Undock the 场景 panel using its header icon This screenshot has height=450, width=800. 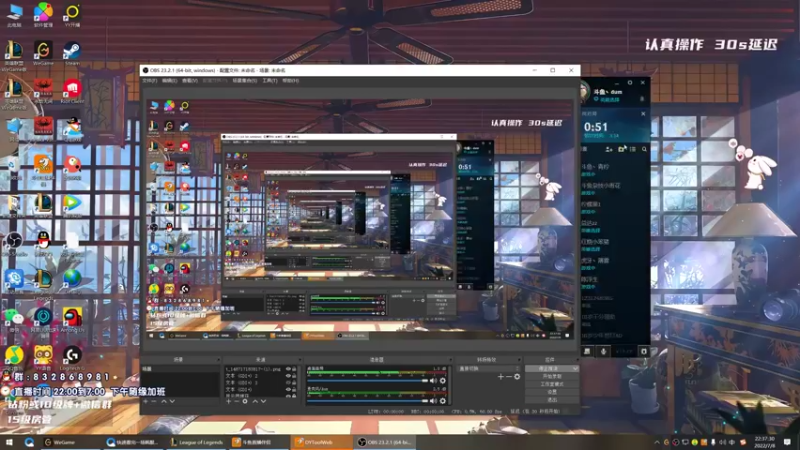point(218,360)
